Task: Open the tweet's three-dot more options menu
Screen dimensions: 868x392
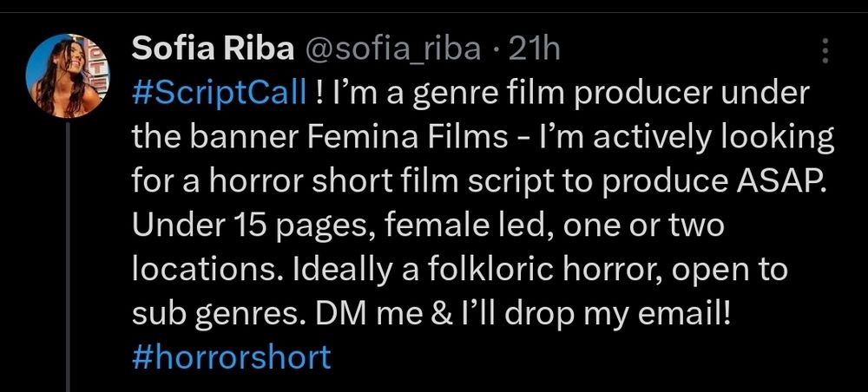Action: coord(824,53)
